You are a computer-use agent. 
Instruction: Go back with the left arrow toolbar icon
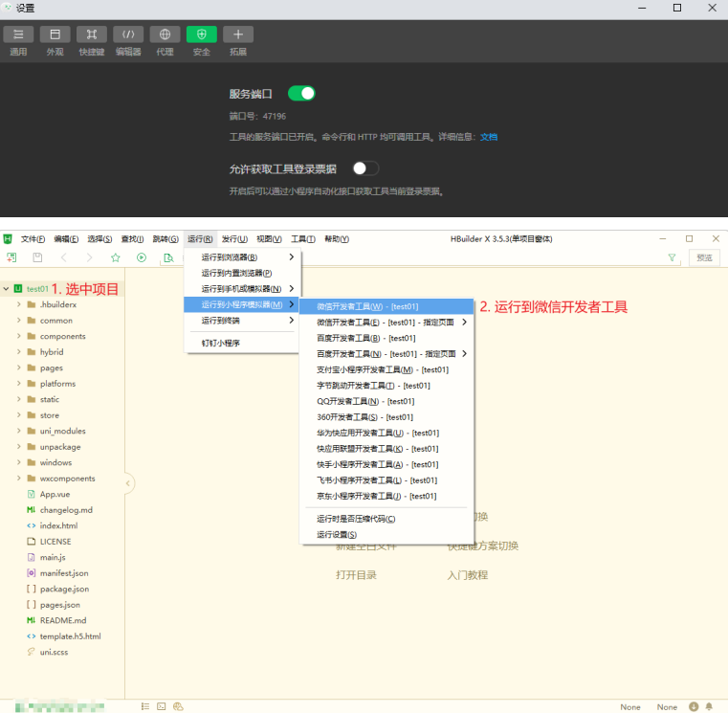click(63, 257)
